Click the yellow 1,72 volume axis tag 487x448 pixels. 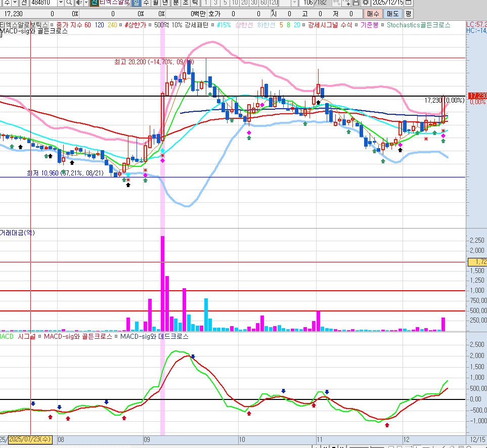pos(477,262)
